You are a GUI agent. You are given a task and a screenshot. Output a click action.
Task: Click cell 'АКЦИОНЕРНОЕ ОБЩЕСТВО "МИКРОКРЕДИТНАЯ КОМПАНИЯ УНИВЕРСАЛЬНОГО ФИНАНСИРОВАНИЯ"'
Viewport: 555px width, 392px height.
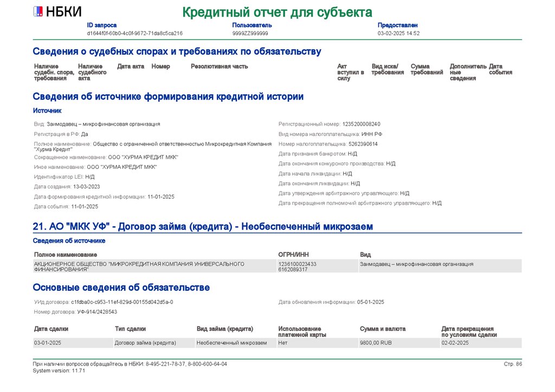pyautogui.click(x=154, y=266)
